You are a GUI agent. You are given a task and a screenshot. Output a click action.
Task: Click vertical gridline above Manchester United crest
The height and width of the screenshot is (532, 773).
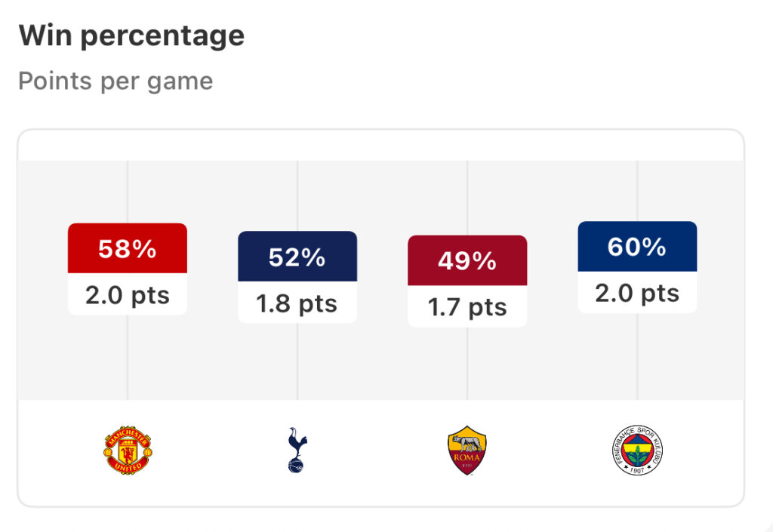(x=127, y=357)
